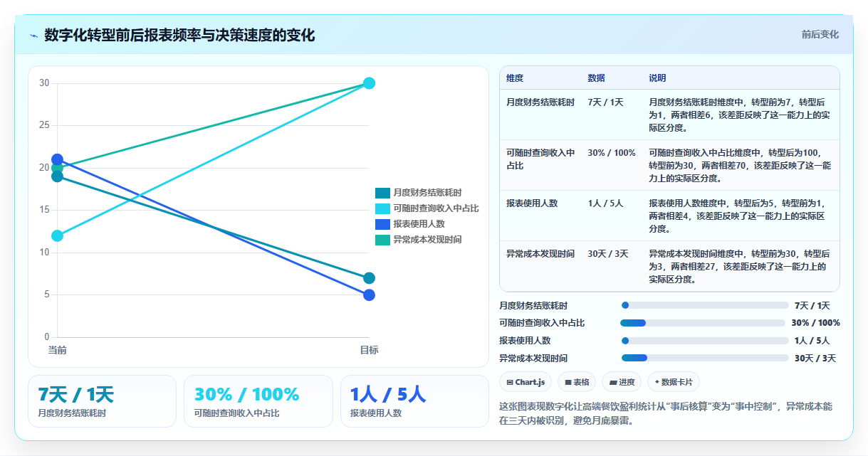Click the 当前 x-axis label
This screenshot has width=868, height=456.
(57, 350)
